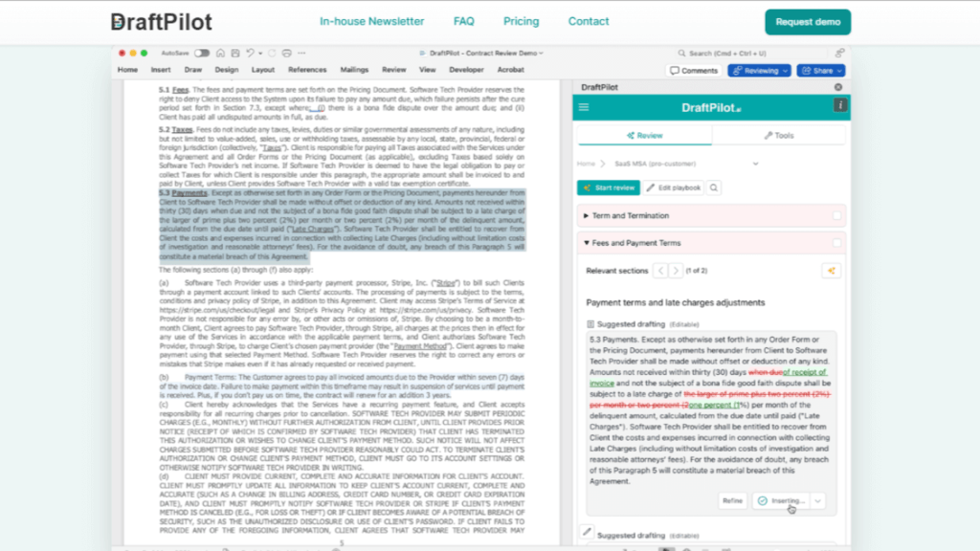The image size is (980, 551).
Task: Check the Term and Termination checkbox
Action: (x=836, y=215)
